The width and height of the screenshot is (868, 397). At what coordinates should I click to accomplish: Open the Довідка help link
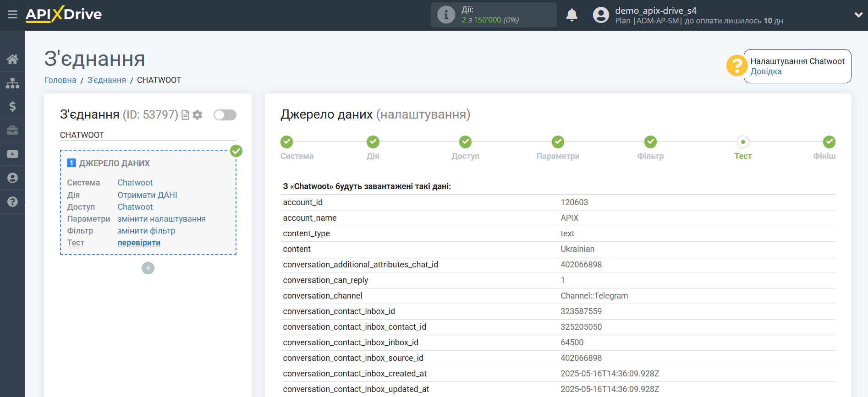tap(766, 71)
